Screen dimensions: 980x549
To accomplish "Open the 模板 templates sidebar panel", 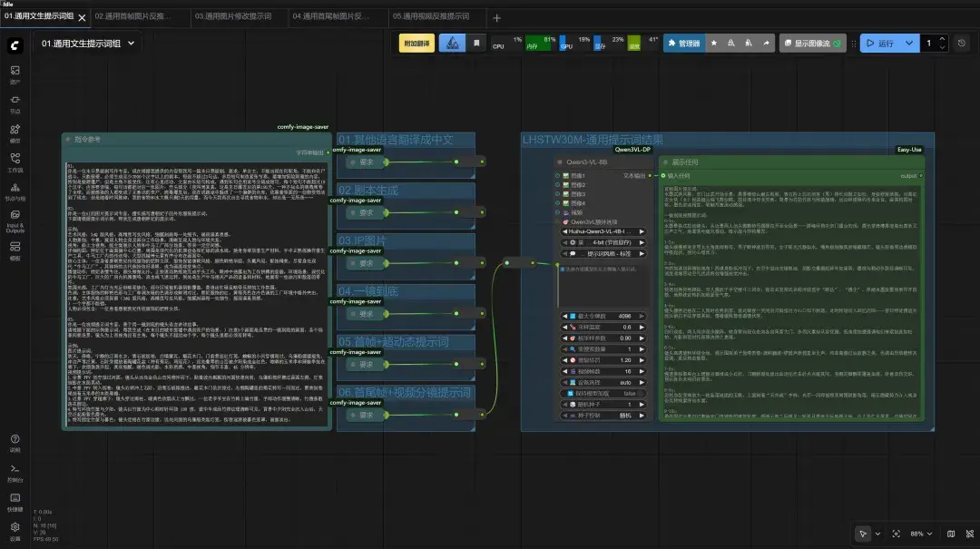I will (x=15, y=250).
